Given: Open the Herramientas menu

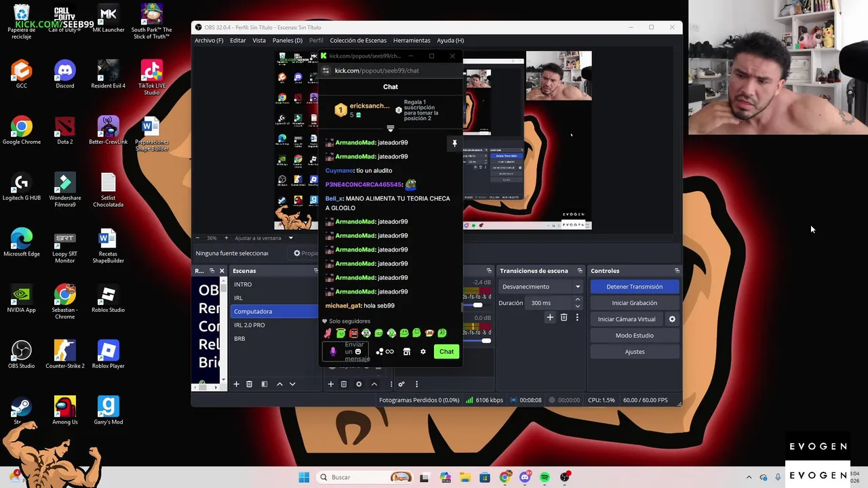Looking at the screenshot, I should coord(412,41).
